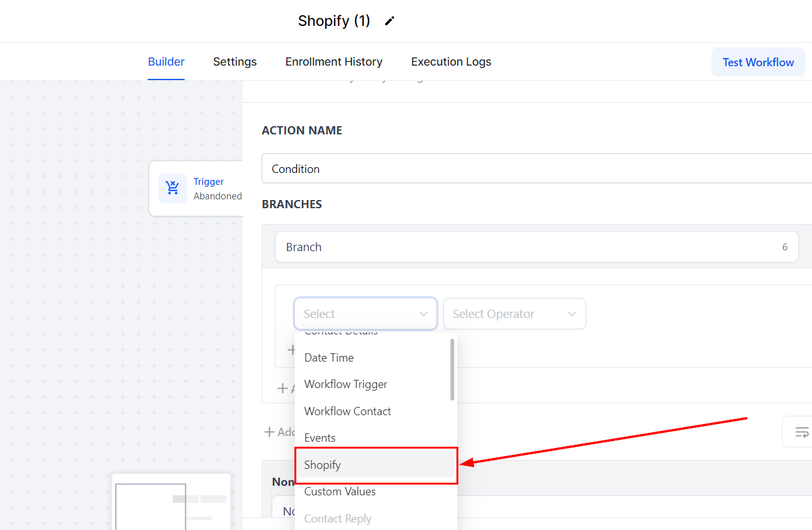Open the Select condition dropdown
812x530 pixels.
point(366,314)
